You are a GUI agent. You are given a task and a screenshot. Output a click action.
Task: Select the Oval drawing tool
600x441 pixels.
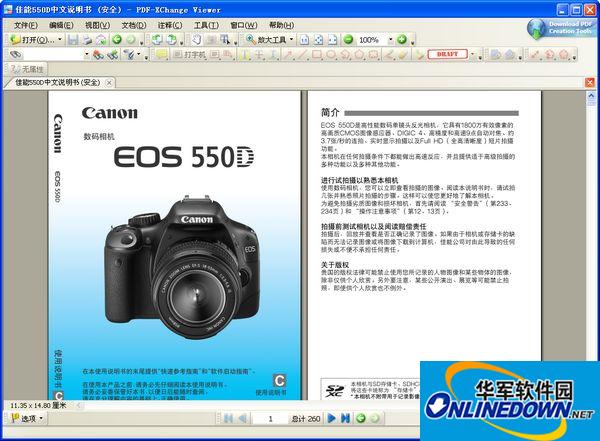331,55
